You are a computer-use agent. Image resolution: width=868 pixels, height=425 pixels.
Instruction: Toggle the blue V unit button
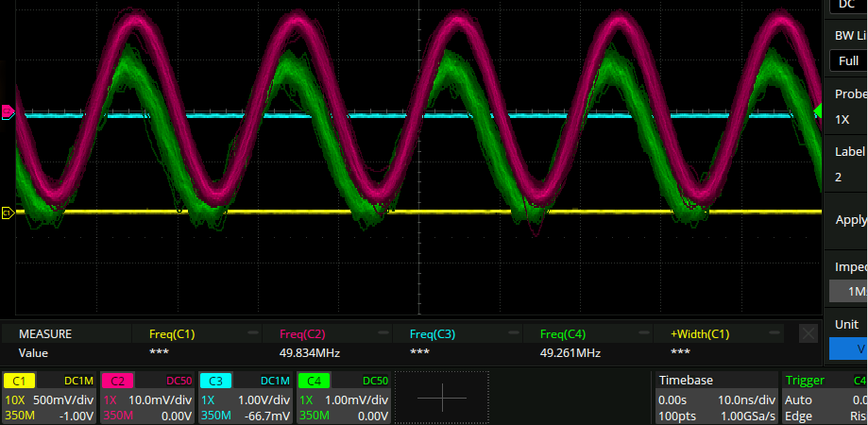850,348
